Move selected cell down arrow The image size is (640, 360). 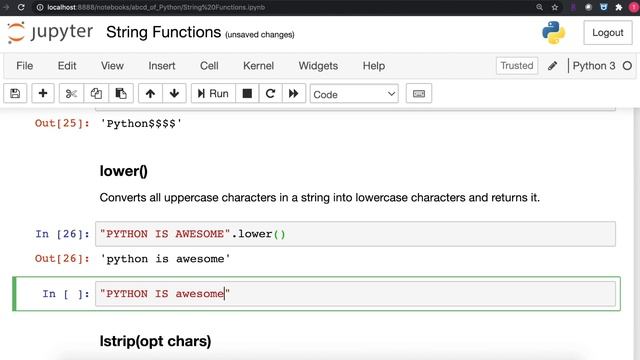click(174, 93)
